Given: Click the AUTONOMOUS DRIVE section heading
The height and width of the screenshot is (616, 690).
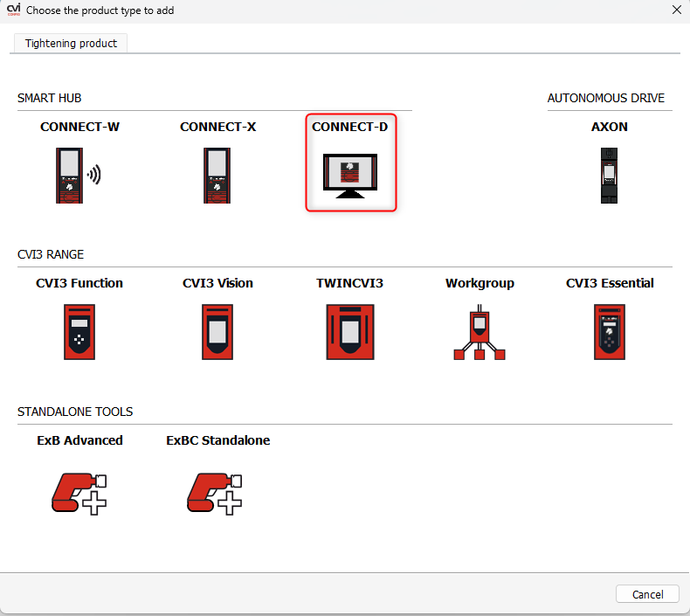Looking at the screenshot, I should (606, 98).
